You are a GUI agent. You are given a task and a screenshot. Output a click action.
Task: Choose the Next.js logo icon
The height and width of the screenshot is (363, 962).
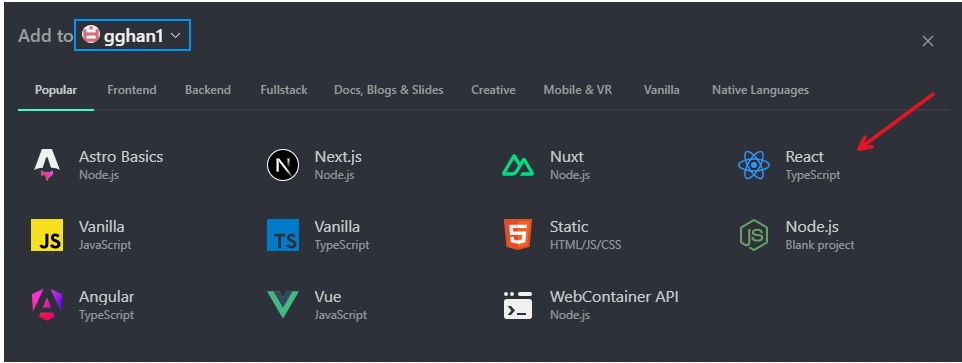pos(283,165)
